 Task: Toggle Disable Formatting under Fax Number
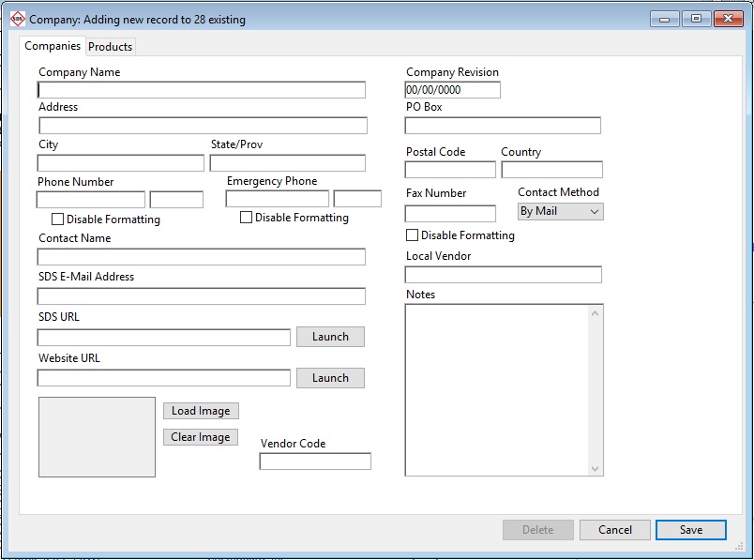click(x=413, y=235)
